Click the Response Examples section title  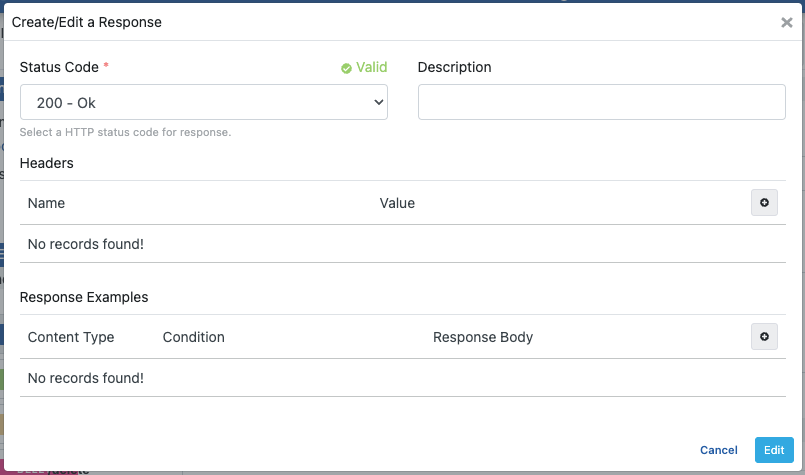click(x=84, y=297)
